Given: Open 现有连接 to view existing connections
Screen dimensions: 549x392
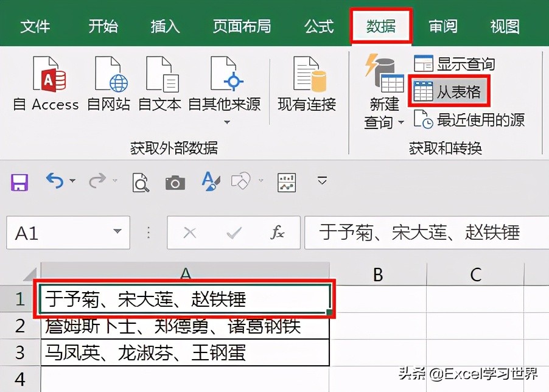Looking at the screenshot, I should (x=307, y=85).
